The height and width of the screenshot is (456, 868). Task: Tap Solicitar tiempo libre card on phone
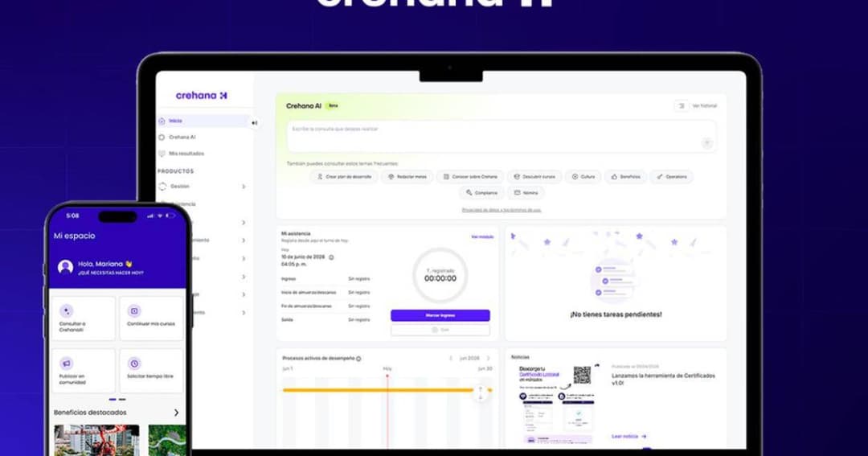(151, 371)
